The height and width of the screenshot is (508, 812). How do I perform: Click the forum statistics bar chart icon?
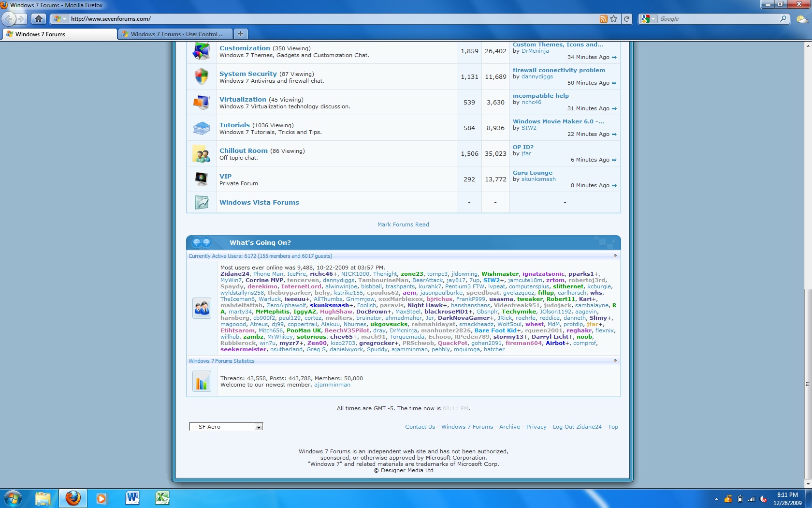202,381
